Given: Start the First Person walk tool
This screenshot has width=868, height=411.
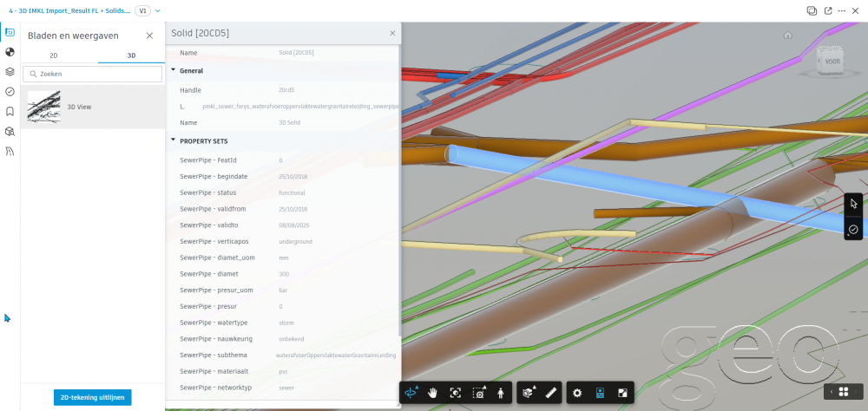Looking at the screenshot, I should click(500, 393).
